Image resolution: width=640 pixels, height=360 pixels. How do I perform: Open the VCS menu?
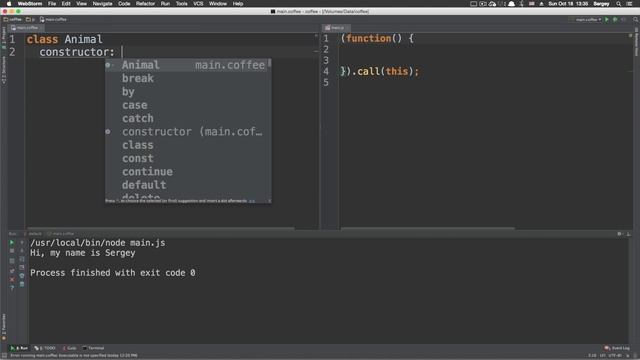coord(198,4)
